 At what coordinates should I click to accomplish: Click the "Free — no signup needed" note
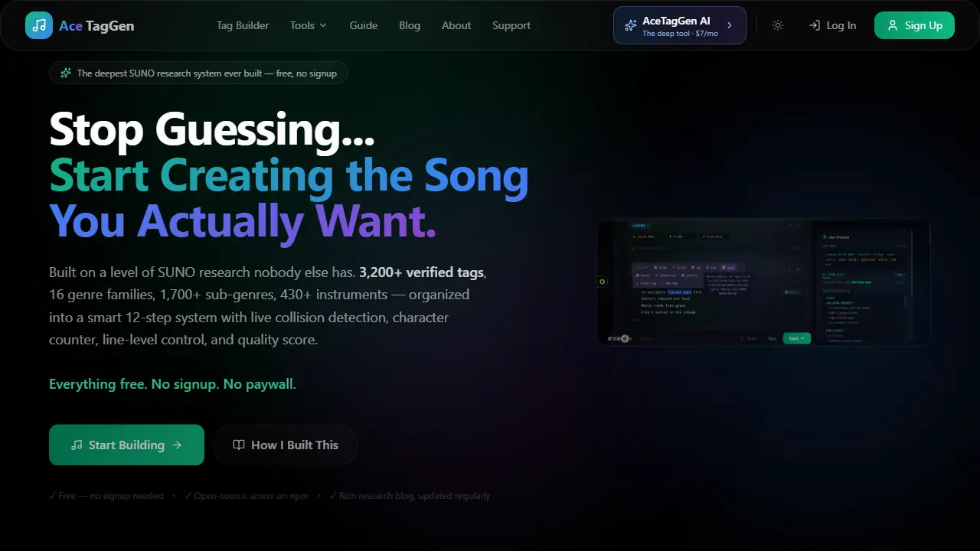106,496
